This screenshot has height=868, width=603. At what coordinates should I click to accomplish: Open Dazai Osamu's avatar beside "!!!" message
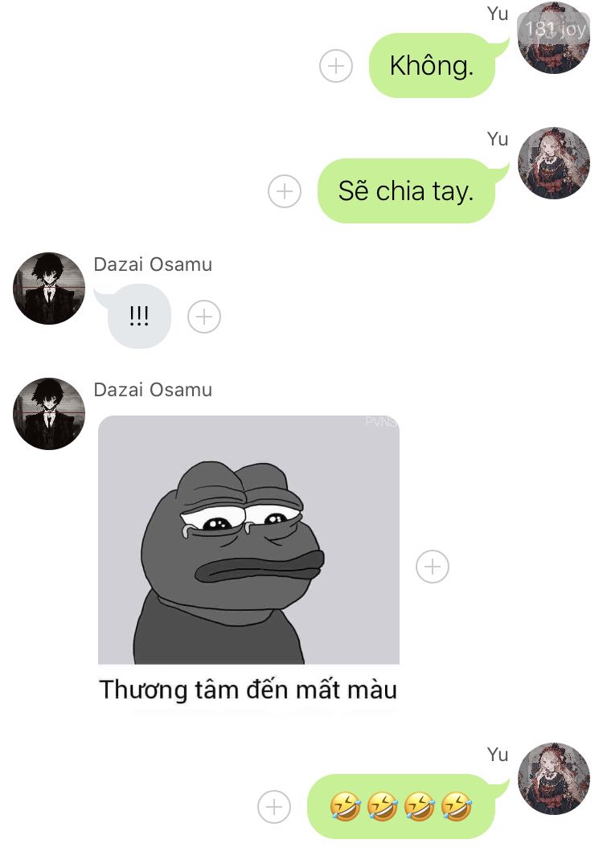(x=49, y=288)
